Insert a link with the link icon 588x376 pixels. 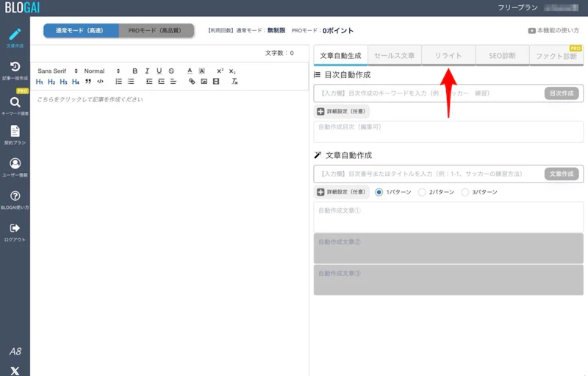pos(192,82)
